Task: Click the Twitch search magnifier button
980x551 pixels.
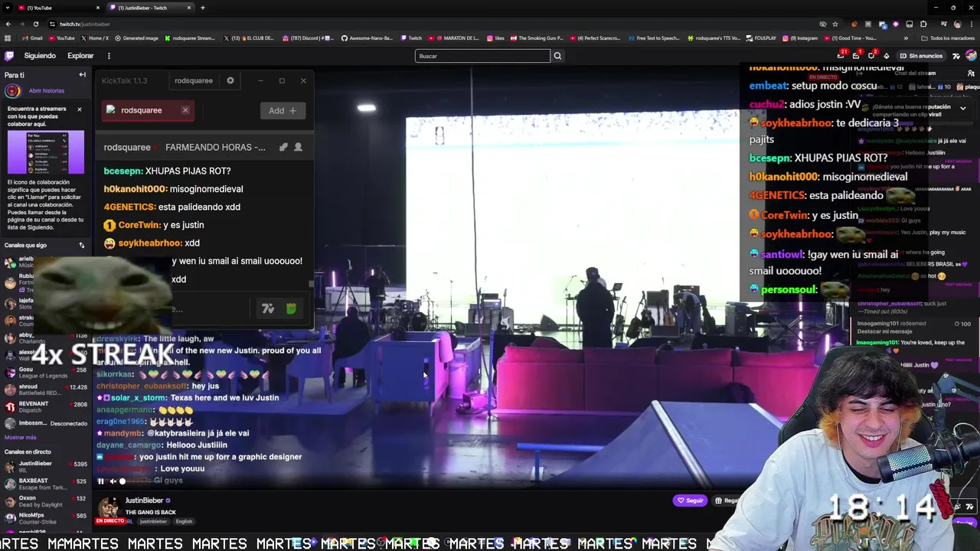Action: pyautogui.click(x=557, y=56)
